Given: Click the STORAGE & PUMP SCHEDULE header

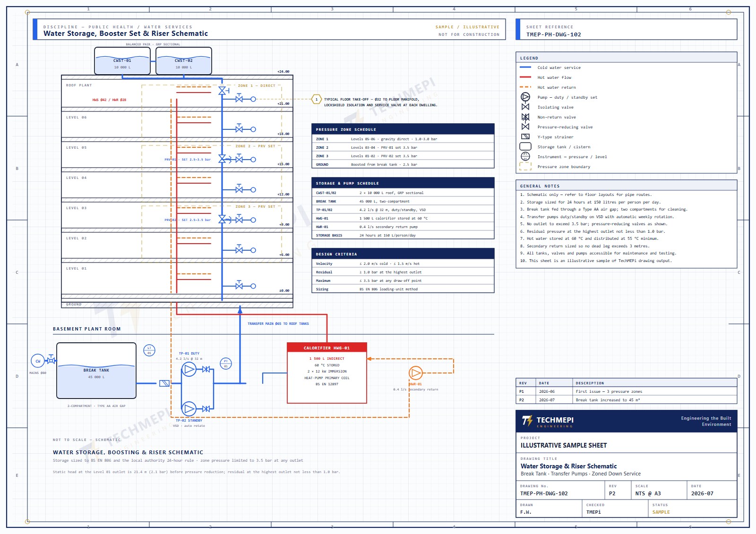Looking at the screenshot, I should [403, 183].
